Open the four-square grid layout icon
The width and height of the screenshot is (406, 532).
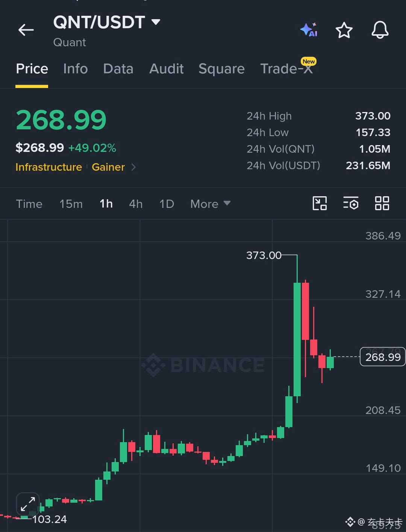point(382,203)
